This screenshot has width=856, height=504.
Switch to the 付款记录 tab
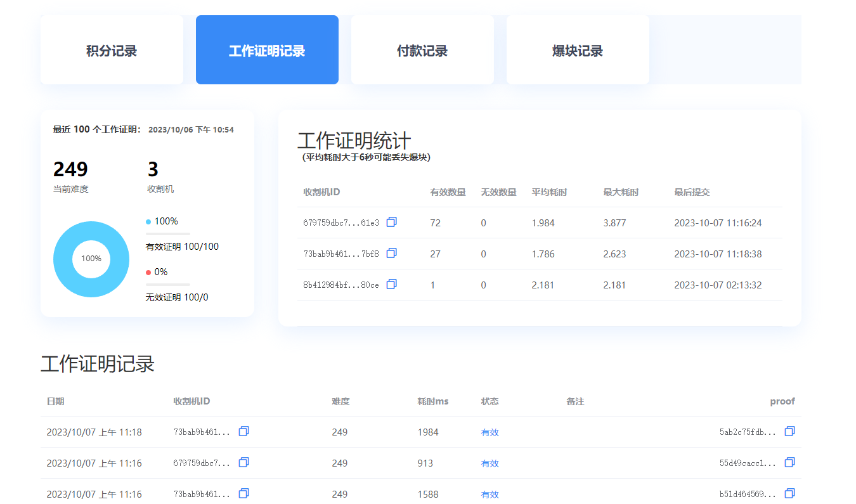click(422, 51)
